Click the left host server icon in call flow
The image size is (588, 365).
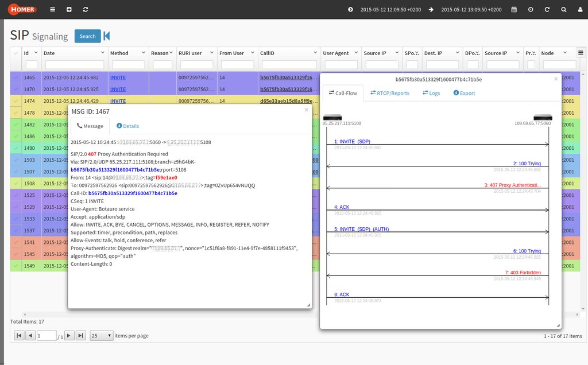pyautogui.click(x=332, y=117)
